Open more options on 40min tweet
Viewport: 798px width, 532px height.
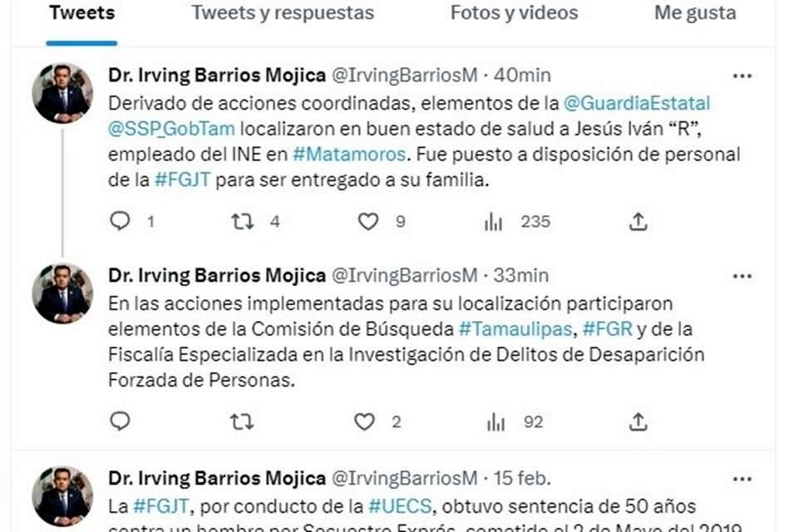point(742,76)
